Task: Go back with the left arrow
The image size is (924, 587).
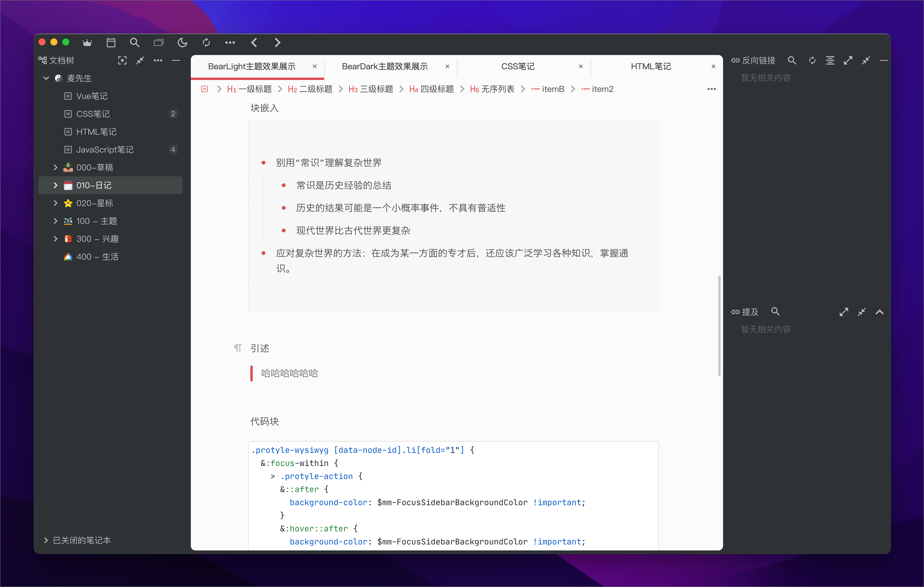Action: (254, 43)
